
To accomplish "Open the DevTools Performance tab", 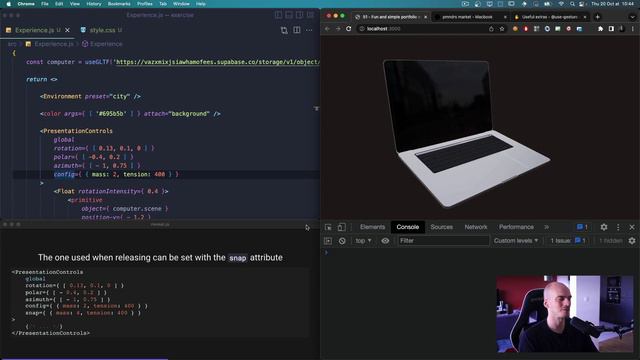I will tap(516, 227).
